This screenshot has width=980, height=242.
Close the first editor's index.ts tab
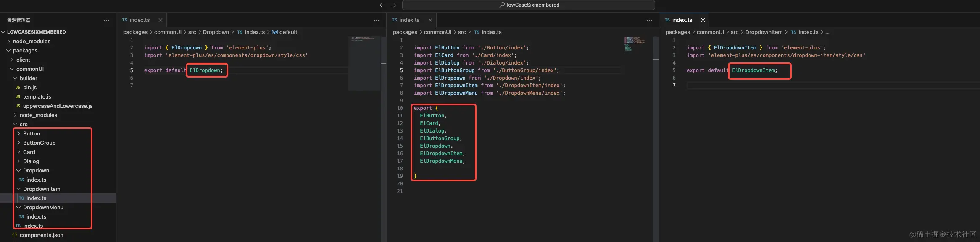coord(161,20)
